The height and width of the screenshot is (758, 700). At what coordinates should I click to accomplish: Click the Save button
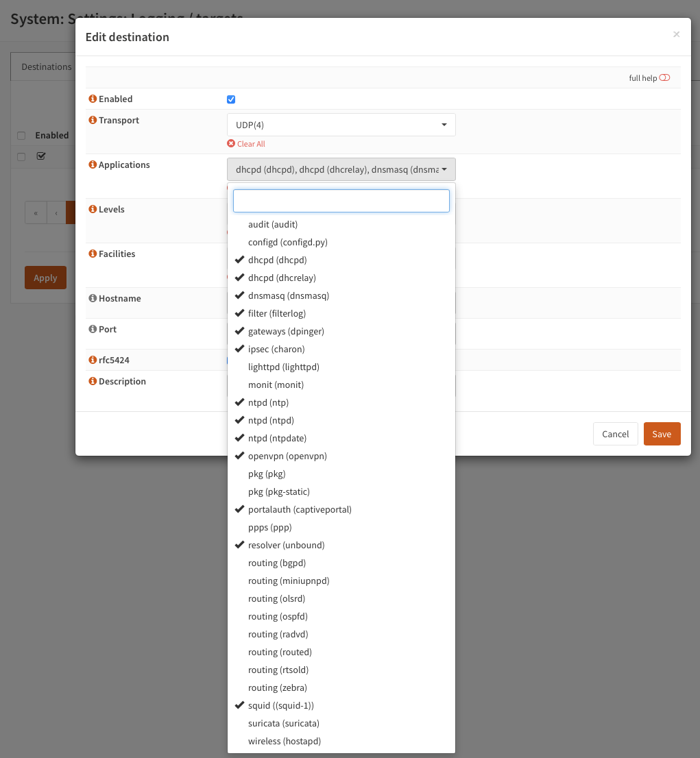point(662,434)
